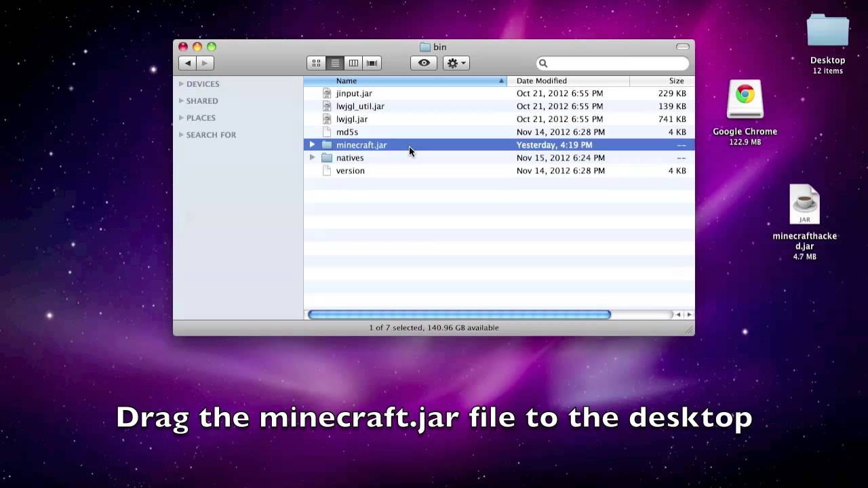Screen dimensions: 868x488
Task: Click the window resize grip corner
Action: click(690, 330)
